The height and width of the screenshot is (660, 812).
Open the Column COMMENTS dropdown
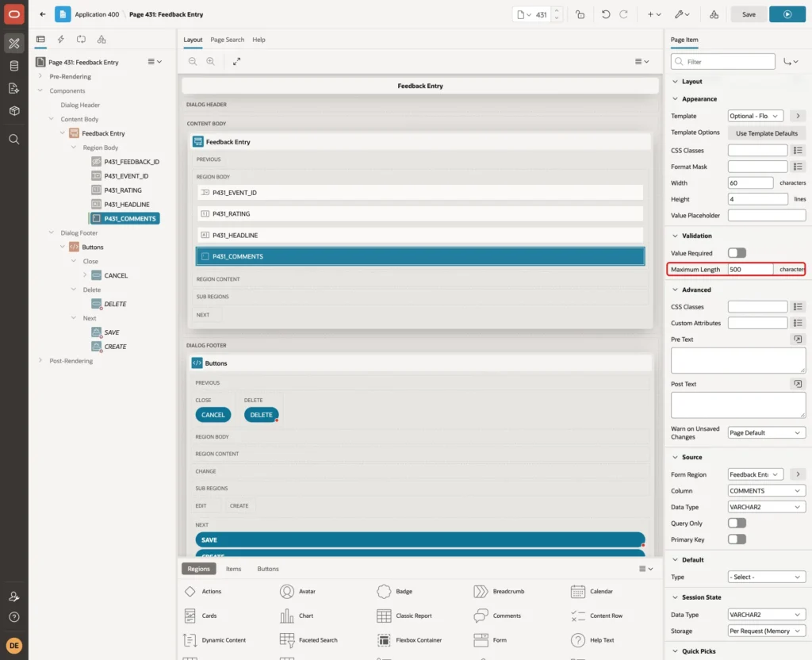tap(767, 491)
